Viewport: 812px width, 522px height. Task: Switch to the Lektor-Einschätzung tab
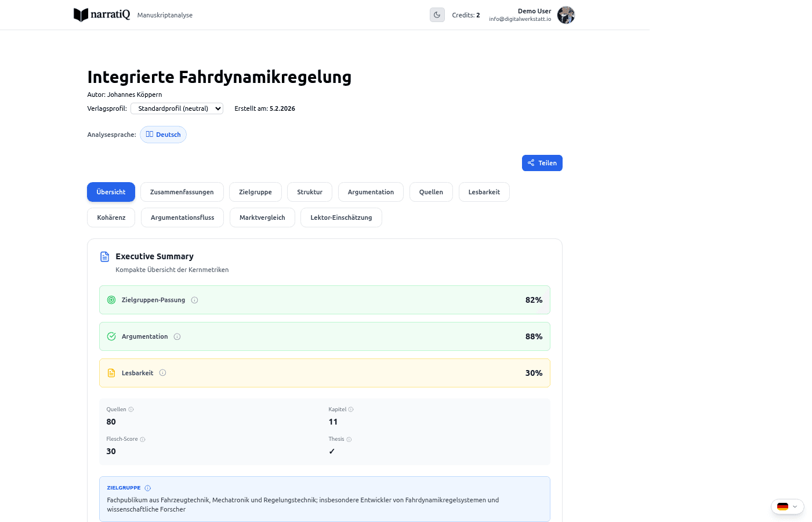coord(341,217)
